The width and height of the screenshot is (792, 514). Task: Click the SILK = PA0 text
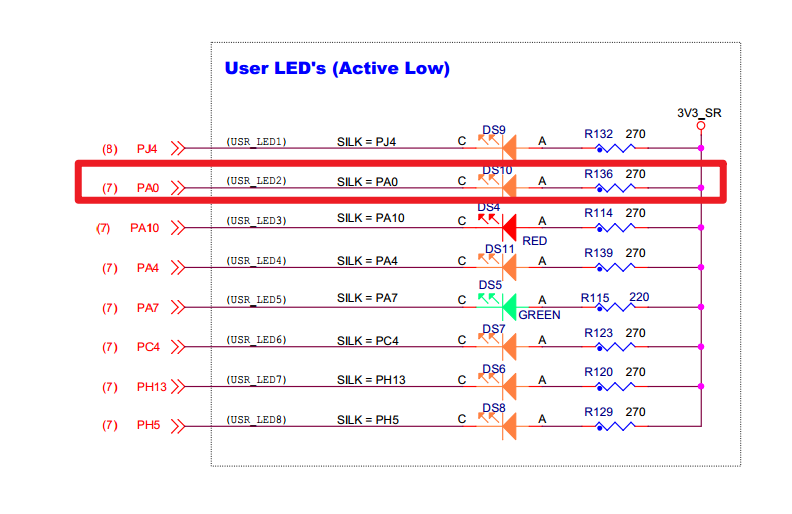(367, 182)
